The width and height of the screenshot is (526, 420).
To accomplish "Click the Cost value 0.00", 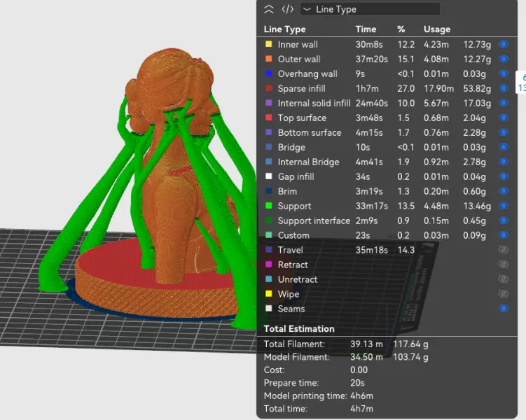I will [359, 370].
